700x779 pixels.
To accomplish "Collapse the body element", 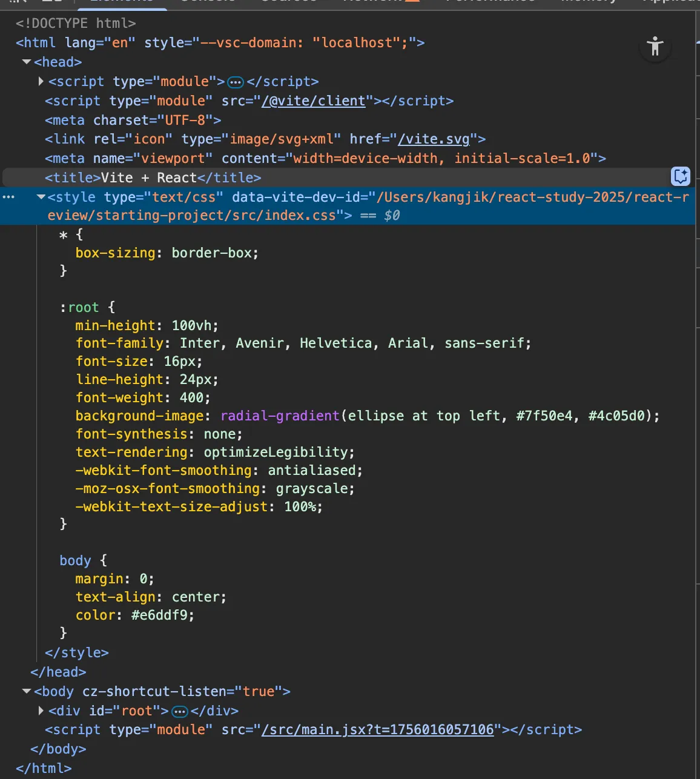I will pyautogui.click(x=27, y=691).
